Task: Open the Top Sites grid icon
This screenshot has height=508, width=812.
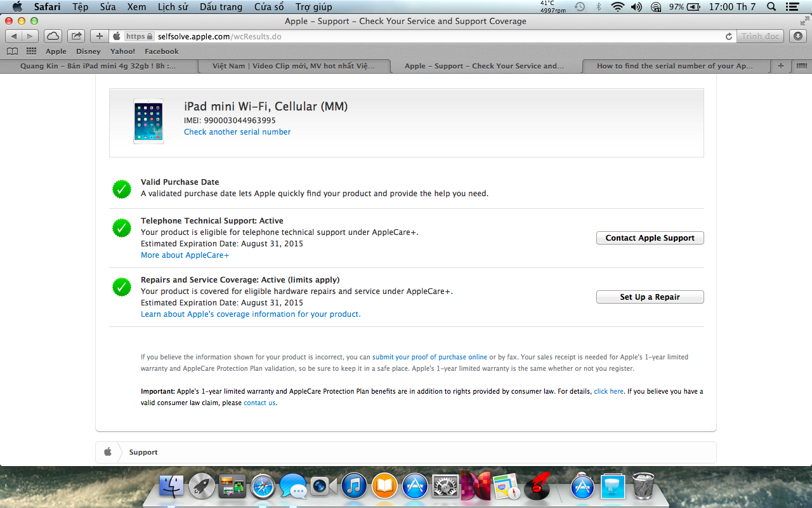Action: point(31,51)
